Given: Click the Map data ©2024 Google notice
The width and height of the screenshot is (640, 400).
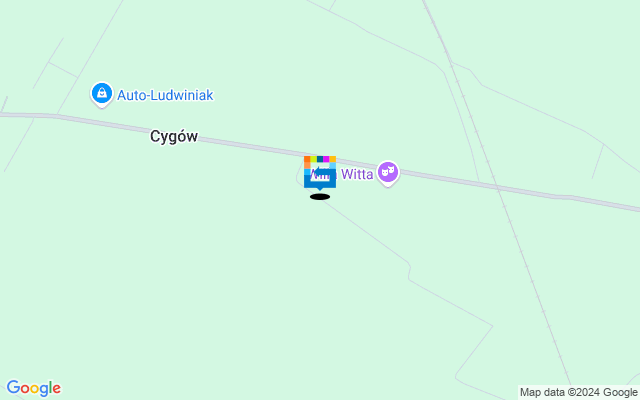Looking at the screenshot, I should tap(578, 393).
